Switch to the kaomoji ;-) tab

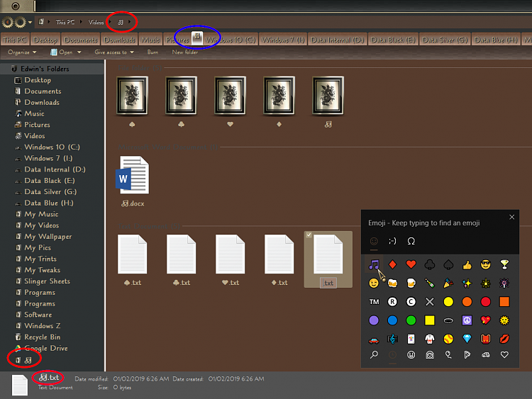pyautogui.click(x=392, y=242)
